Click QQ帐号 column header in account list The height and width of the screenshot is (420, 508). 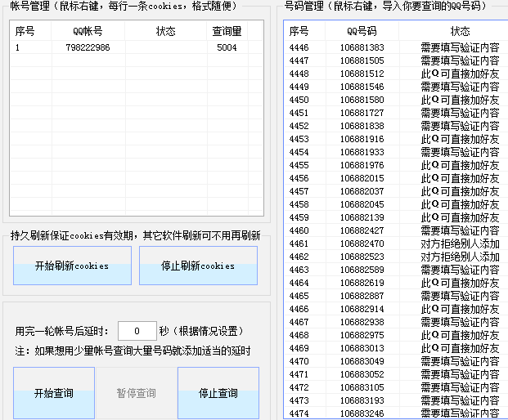[x=88, y=32]
